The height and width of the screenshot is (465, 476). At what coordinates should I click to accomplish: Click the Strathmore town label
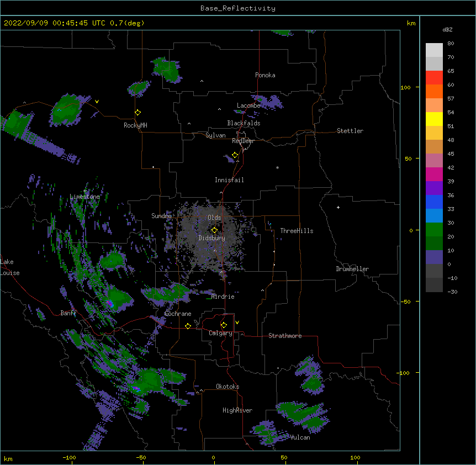pos(285,336)
